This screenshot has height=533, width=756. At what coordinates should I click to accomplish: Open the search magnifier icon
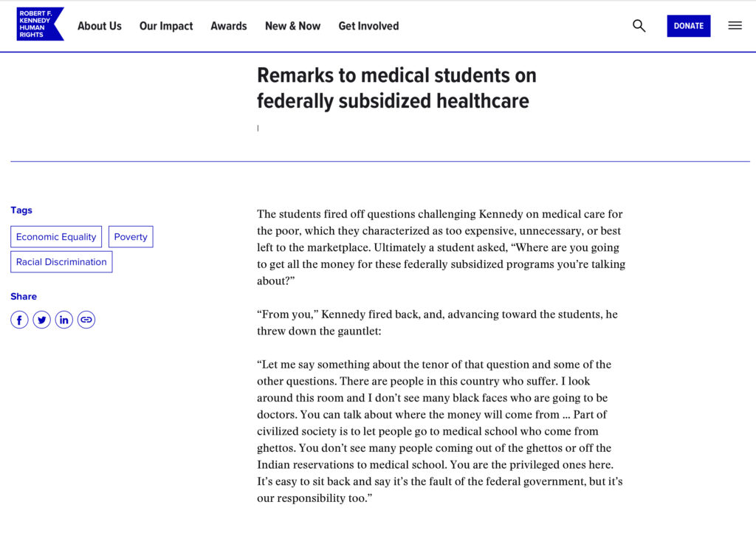coord(639,26)
